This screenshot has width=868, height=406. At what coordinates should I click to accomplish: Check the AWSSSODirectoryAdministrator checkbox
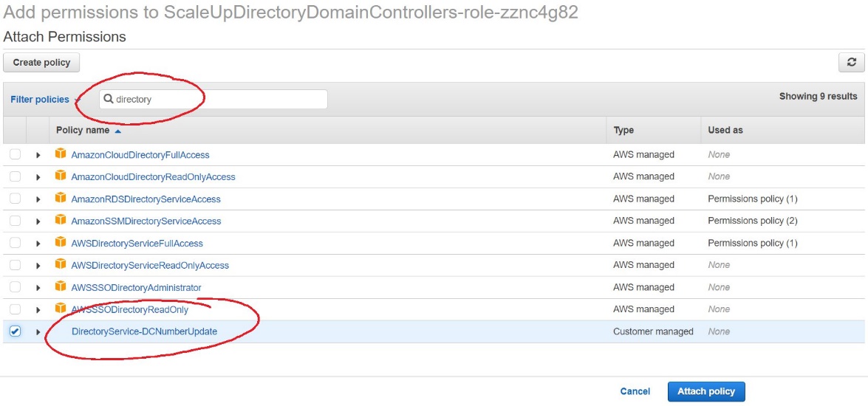pos(15,287)
